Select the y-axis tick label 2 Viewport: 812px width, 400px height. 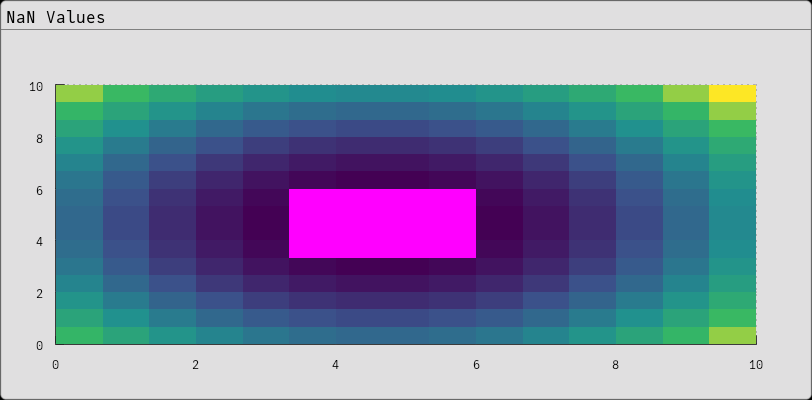[x=39, y=293]
